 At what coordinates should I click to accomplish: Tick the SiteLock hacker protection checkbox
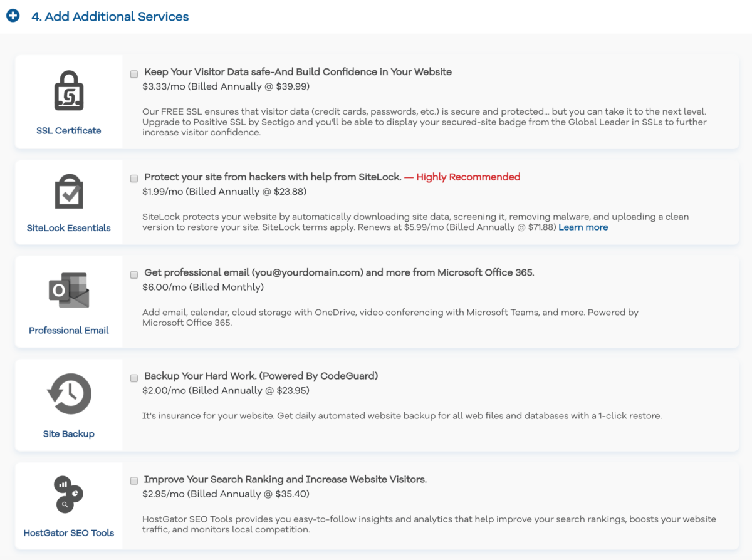click(x=134, y=179)
